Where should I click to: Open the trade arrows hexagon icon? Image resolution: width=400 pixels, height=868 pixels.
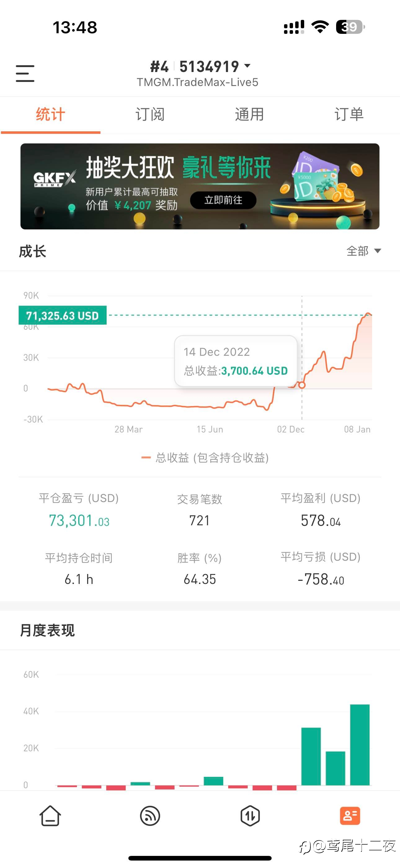(250, 816)
